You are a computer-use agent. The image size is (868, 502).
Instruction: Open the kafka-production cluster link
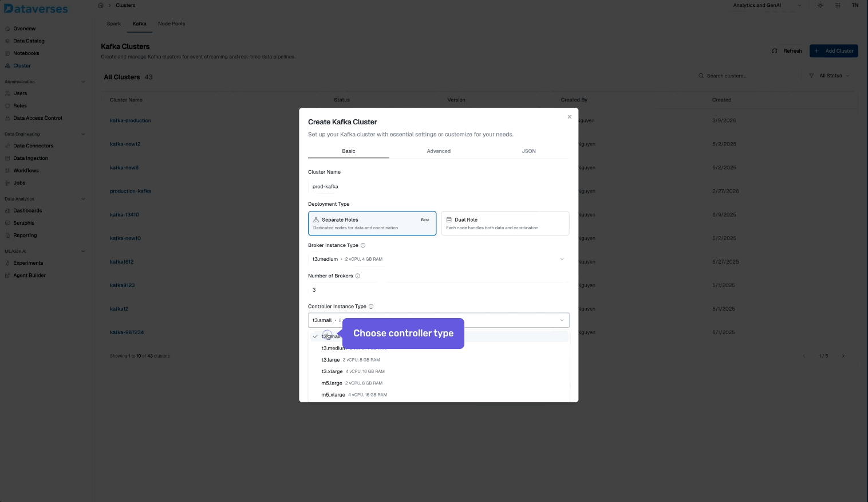click(x=131, y=121)
